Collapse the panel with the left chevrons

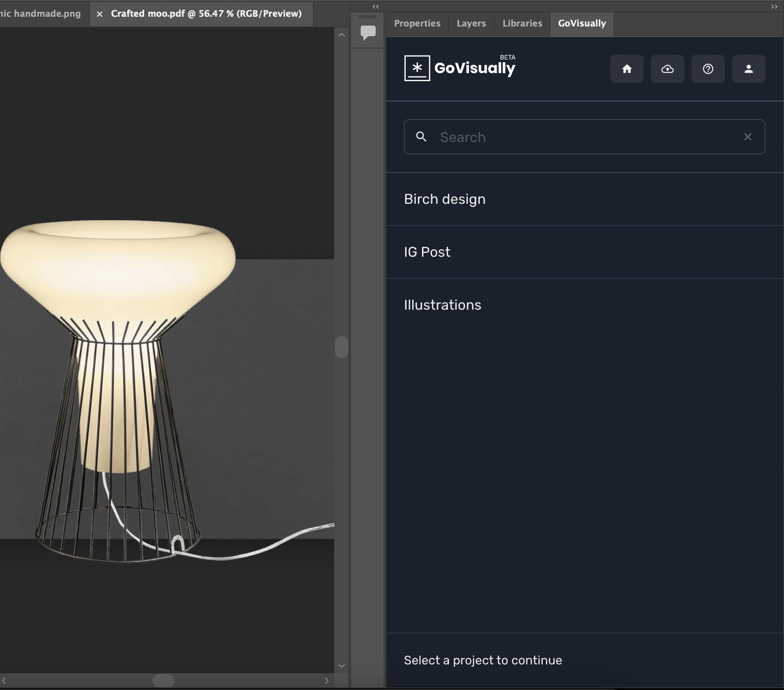[x=374, y=6]
